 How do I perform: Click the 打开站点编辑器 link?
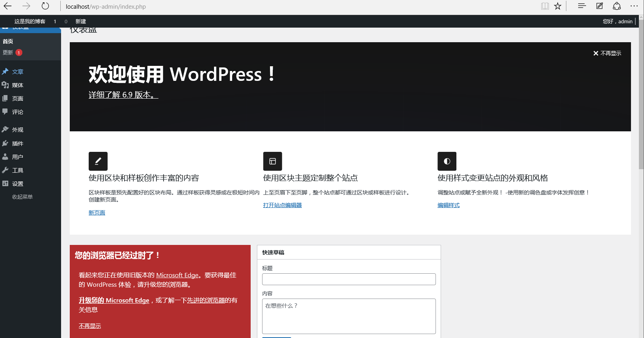coord(282,205)
